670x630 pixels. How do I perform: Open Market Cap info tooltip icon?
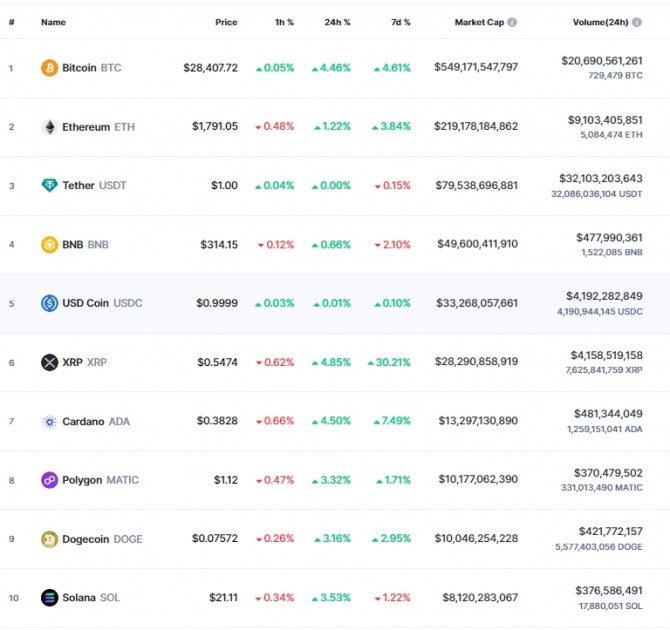[512, 22]
